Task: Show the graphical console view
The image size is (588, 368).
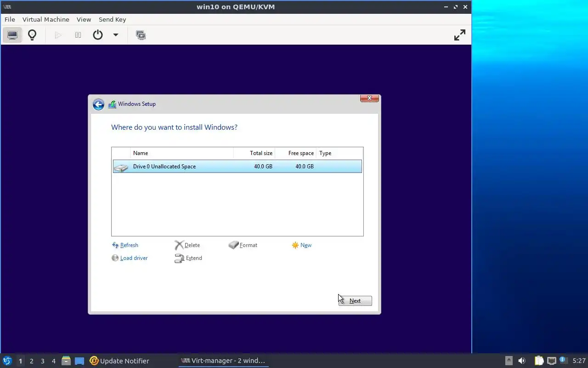Action: pos(12,35)
